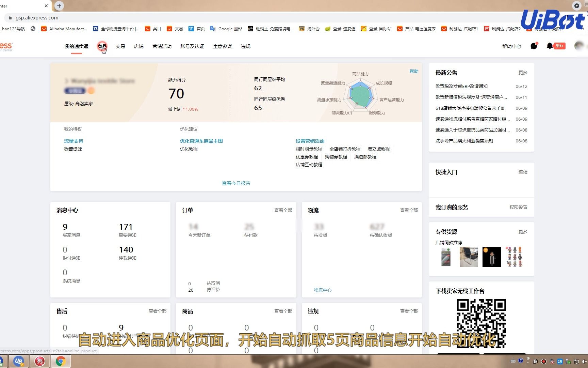Open the 首页 bookmark
The image size is (588, 368).
click(197, 29)
